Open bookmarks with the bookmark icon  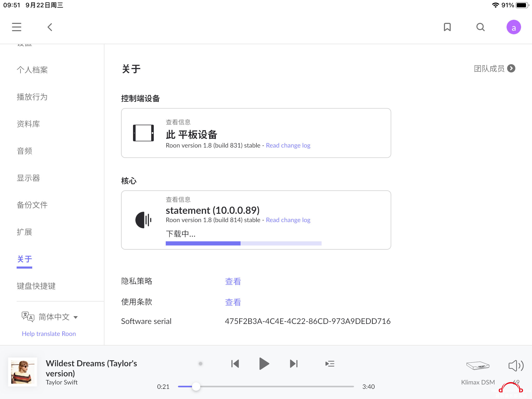click(447, 27)
